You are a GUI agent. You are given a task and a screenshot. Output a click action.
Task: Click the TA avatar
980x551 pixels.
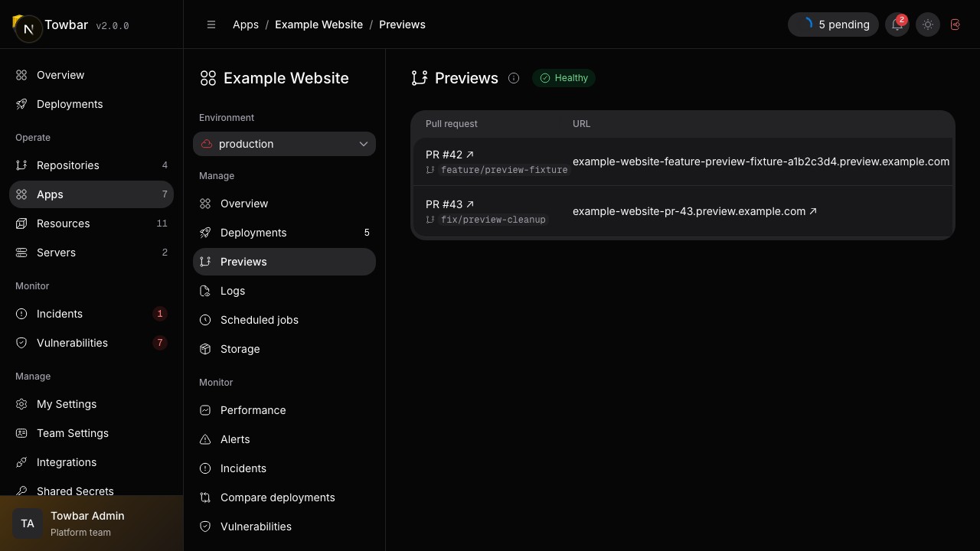click(28, 523)
